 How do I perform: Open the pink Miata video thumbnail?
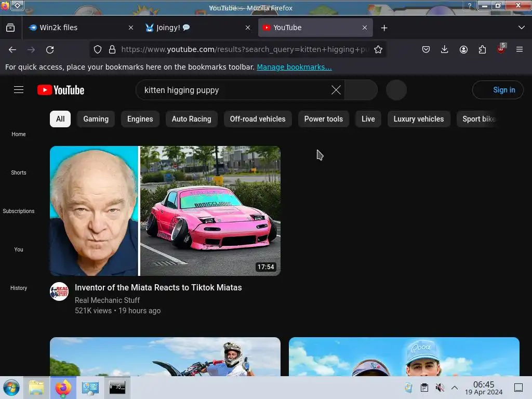[x=165, y=211]
